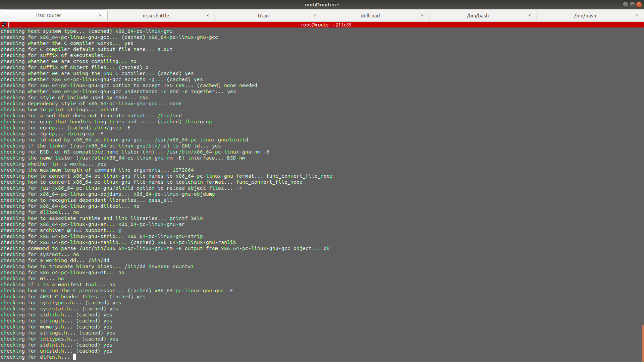Close the last /bin/bash tab

pyautogui.click(x=637, y=15)
